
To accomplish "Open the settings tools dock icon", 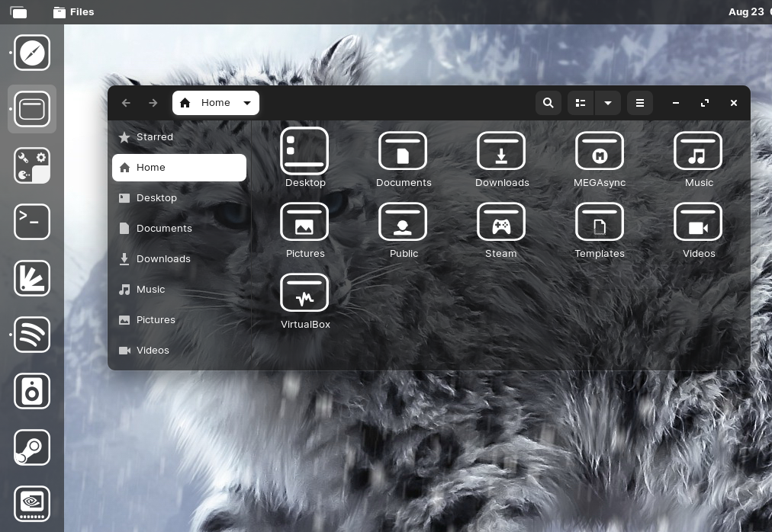I will tap(32, 165).
